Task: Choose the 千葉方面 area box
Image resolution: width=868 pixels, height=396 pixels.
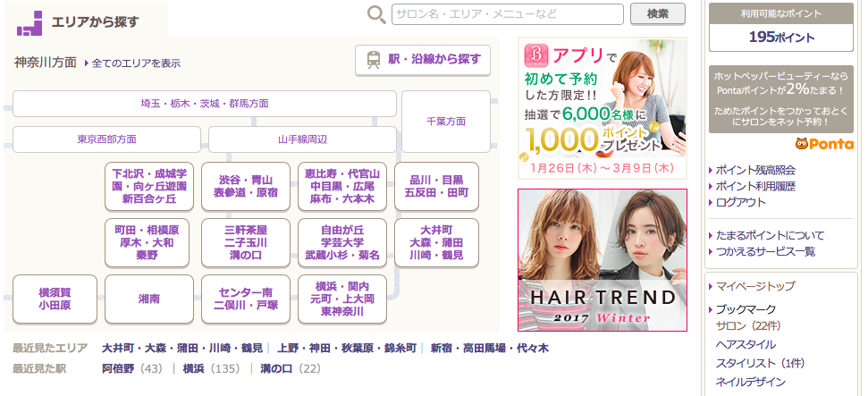Action: point(445,122)
